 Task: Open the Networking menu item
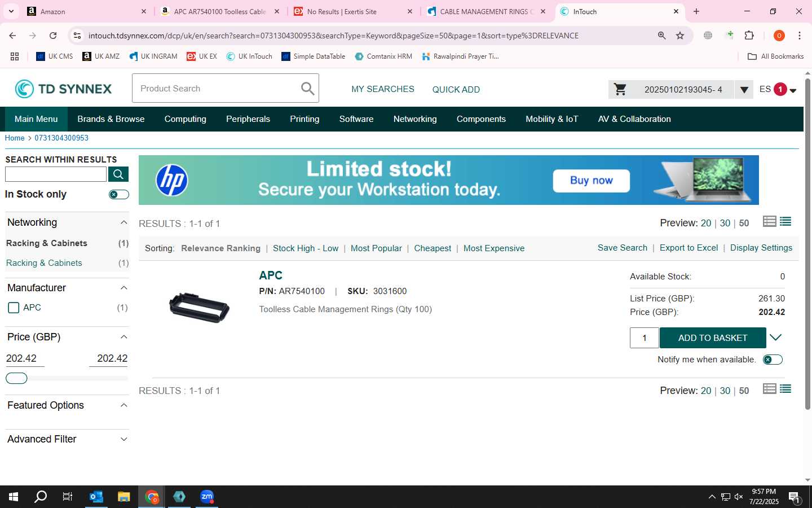pyautogui.click(x=415, y=119)
